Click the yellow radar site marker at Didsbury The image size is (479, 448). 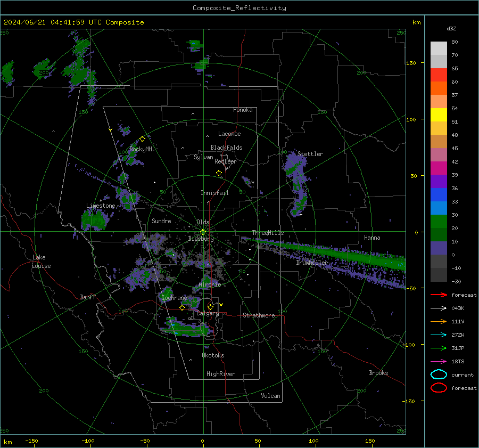tap(203, 232)
